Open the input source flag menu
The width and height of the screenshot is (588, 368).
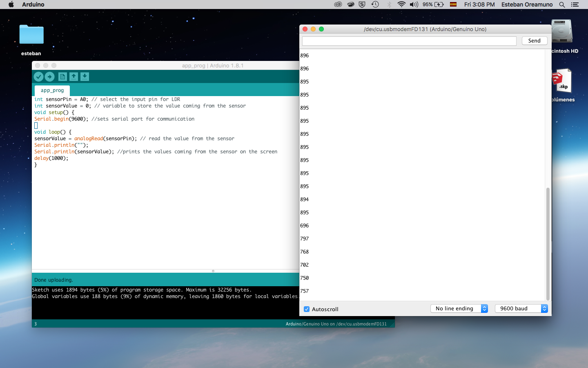[x=453, y=4]
